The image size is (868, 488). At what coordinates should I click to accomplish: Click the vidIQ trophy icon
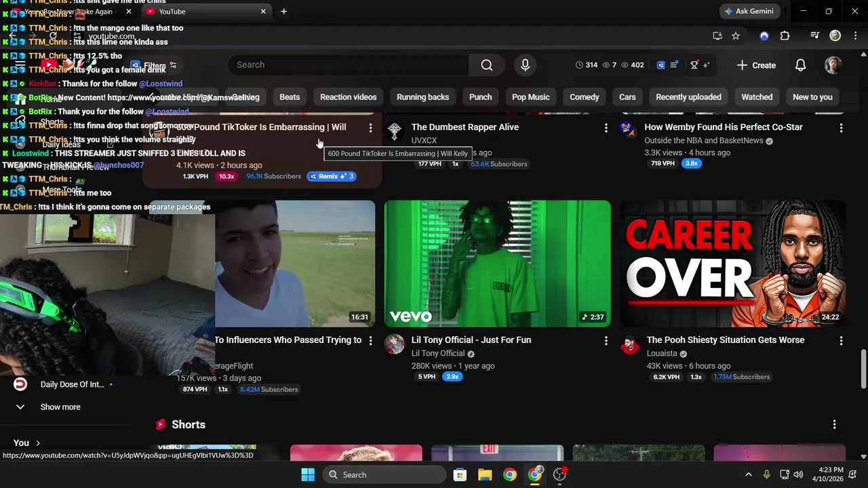point(694,65)
